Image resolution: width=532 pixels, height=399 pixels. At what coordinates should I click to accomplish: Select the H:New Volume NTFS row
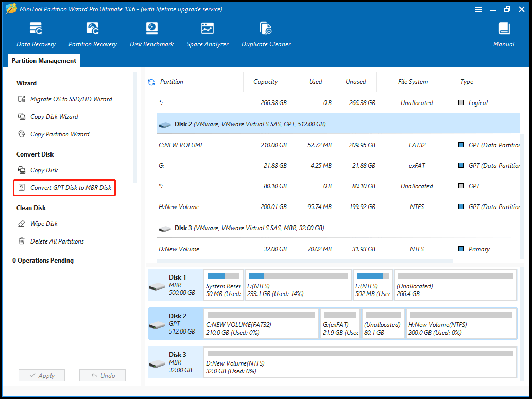(x=338, y=206)
